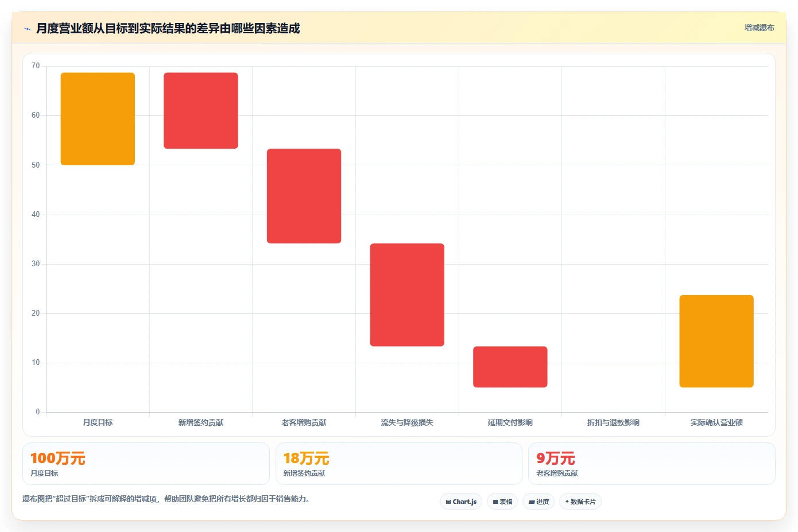
Task: Click the lightning icon beside the chart title
Action: 27,29
